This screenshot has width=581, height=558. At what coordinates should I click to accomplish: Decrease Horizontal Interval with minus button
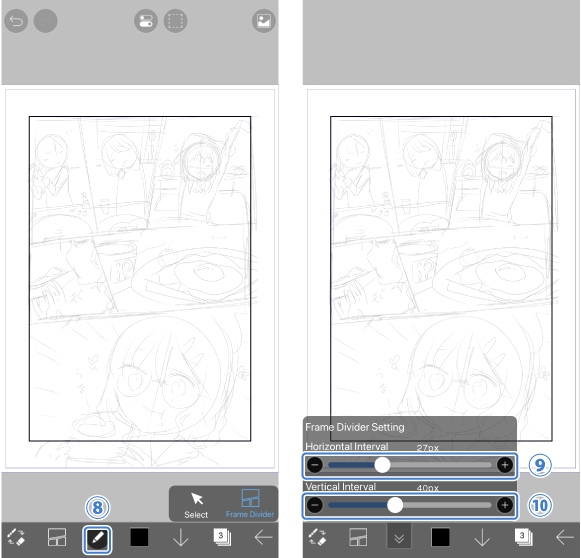(315, 465)
